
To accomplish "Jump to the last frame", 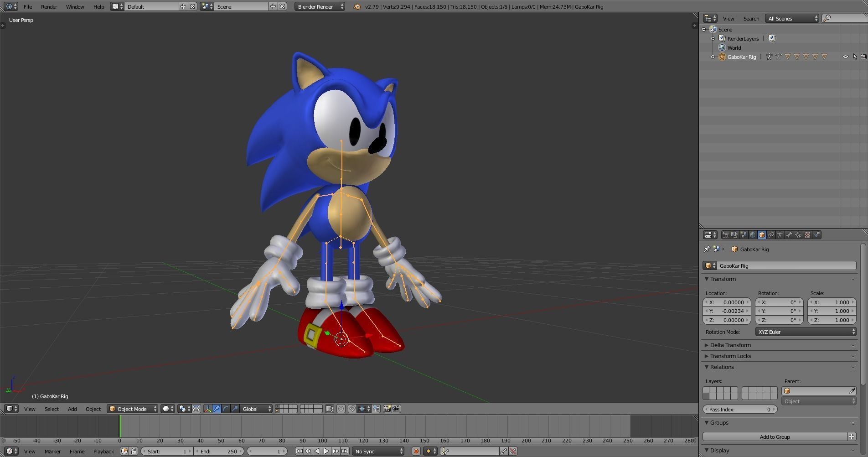I will (x=345, y=451).
